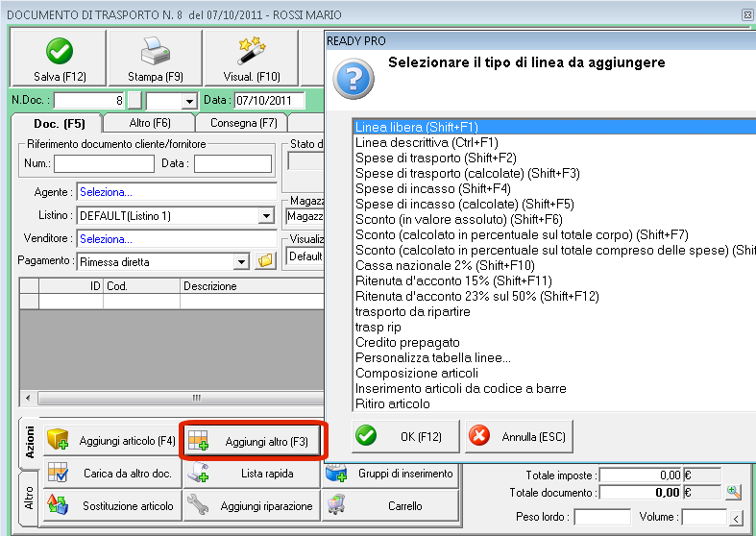The height and width of the screenshot is (536, 756).
Task: Expand the Pagamento dropdown
Action: 241,261
